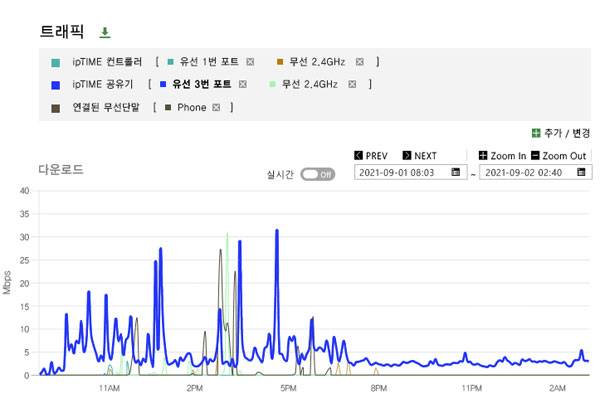Zoom Out on the traffic chart
The width and height of the screenshot is (600, 413).
pyautogui.click(x=558, y=156)
